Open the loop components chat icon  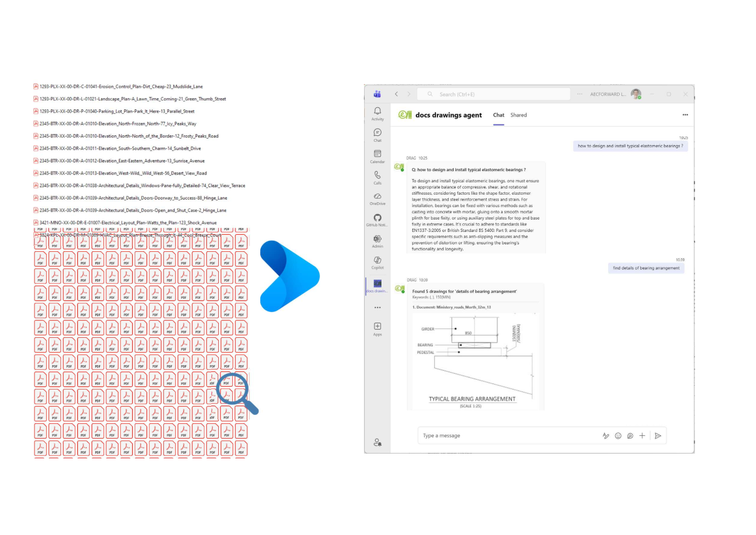pos(630,436)
